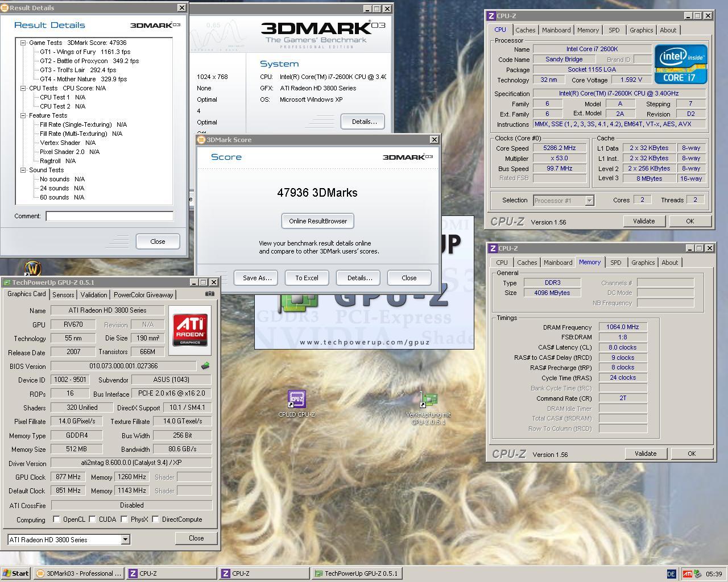Switch to TechPowerUp GPU-Z taskbar item
The image size is (728, 582).
click(x=357, y=573)
